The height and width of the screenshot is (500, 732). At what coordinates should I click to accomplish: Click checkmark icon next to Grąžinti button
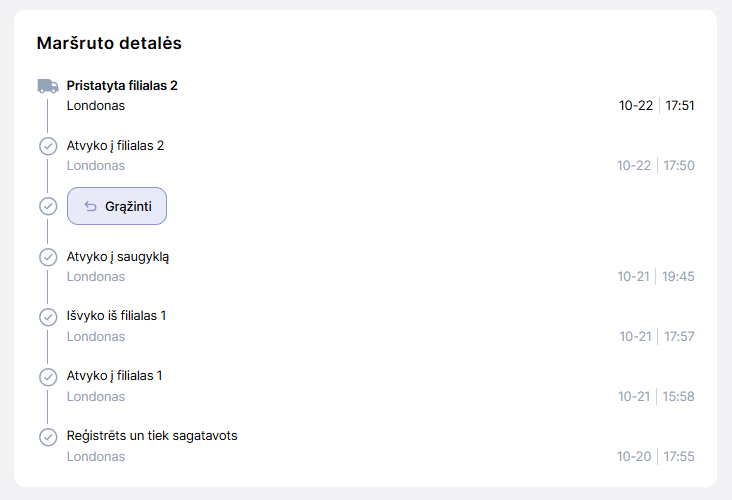[x=47, y=206]
